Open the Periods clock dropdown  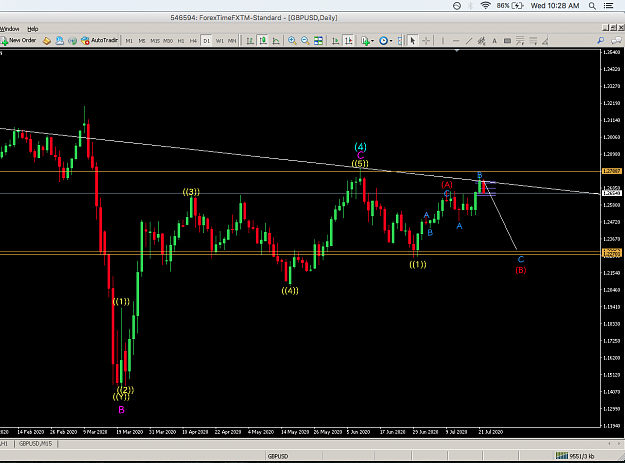point(385,41)
